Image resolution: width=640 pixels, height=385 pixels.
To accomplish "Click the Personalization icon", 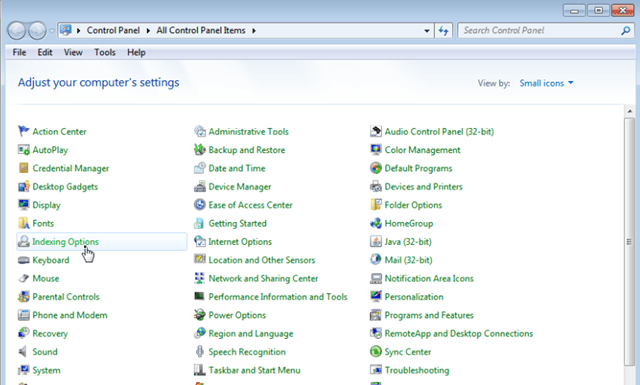I will pyautogui.click(x=376, y=296).
